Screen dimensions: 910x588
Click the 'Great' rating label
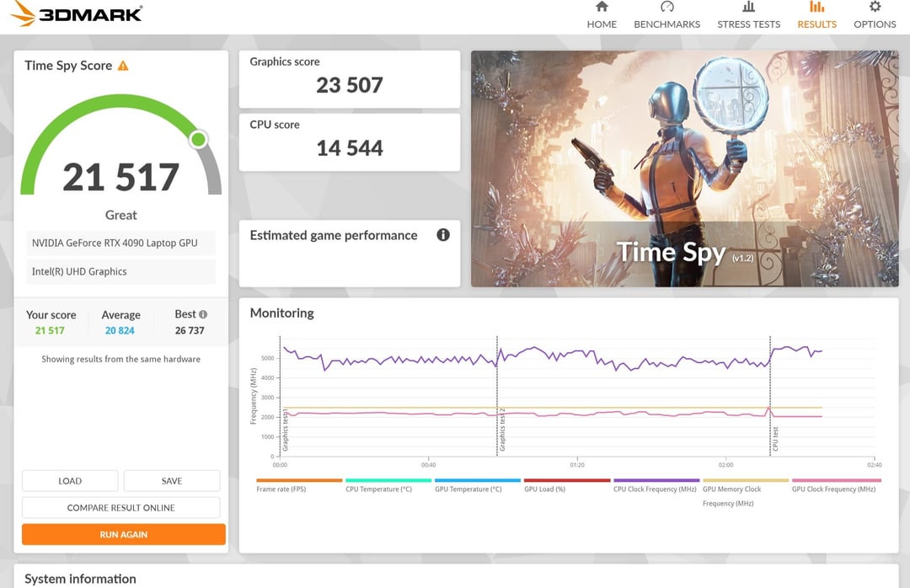120,215
